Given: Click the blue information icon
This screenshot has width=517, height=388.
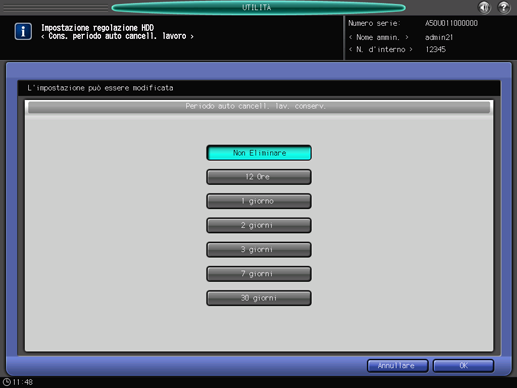Looking at the screenshot, I should pos(23,31).
